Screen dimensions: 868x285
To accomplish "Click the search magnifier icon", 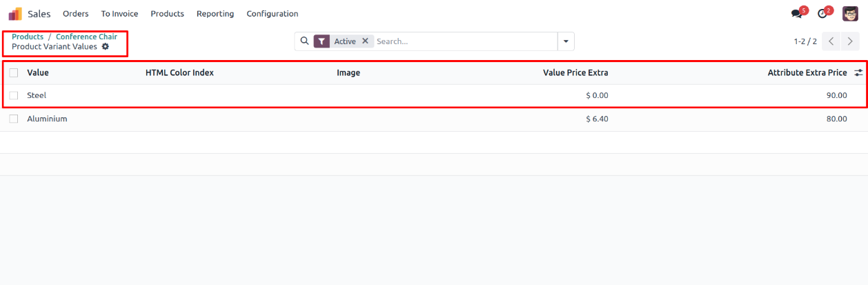I will coord(304,41).
